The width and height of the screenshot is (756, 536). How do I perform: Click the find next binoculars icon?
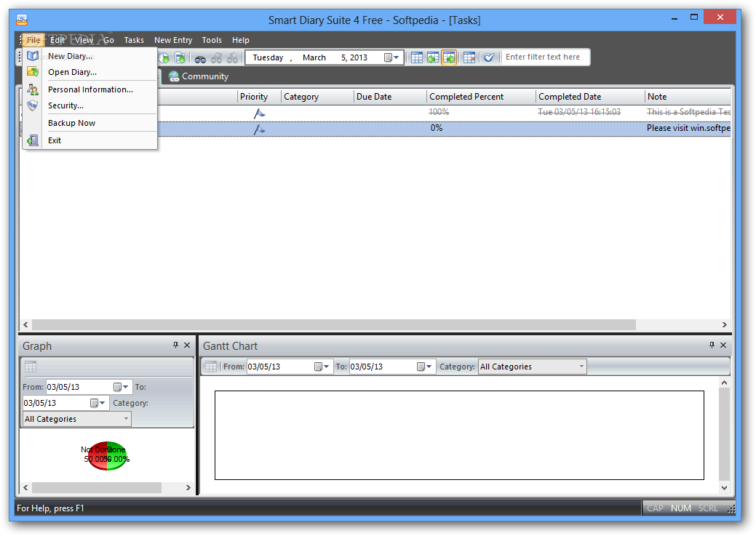click(x=232, y=58)
